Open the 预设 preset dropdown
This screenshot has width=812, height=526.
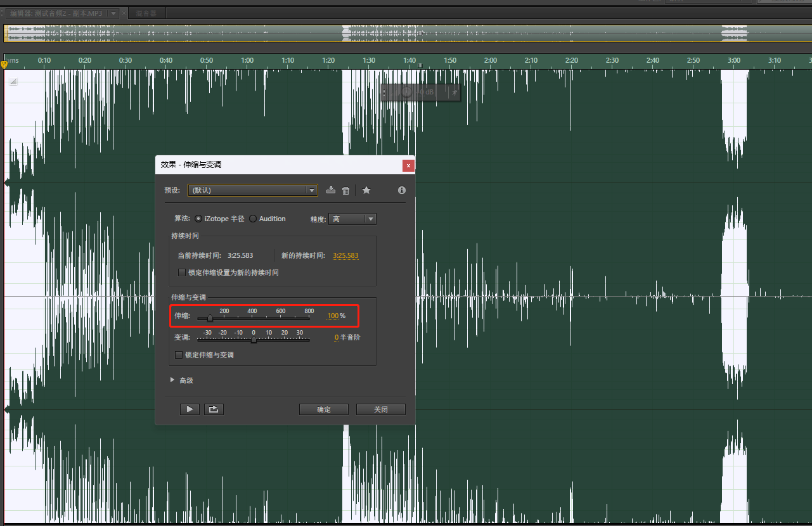click(252, 190)
